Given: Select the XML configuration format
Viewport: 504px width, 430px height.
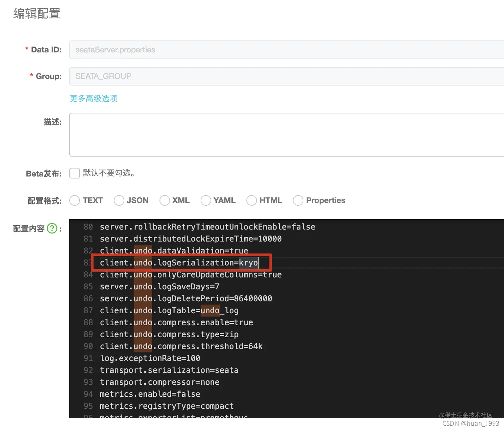Looking at the screenshot, I should (x=165, y=200).
